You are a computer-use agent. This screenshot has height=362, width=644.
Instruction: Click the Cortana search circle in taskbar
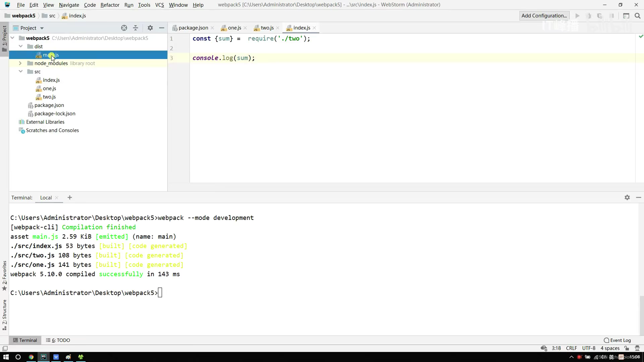click(18, 357)
